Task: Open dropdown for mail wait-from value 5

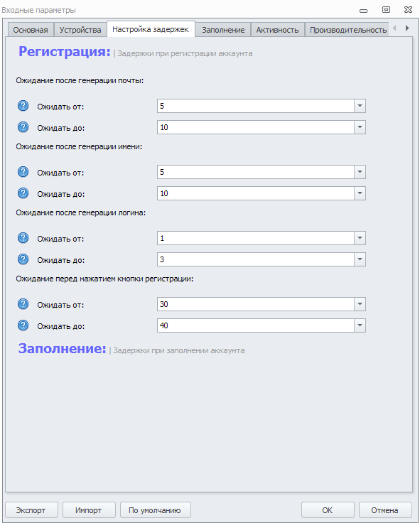Action: (360, 106)
